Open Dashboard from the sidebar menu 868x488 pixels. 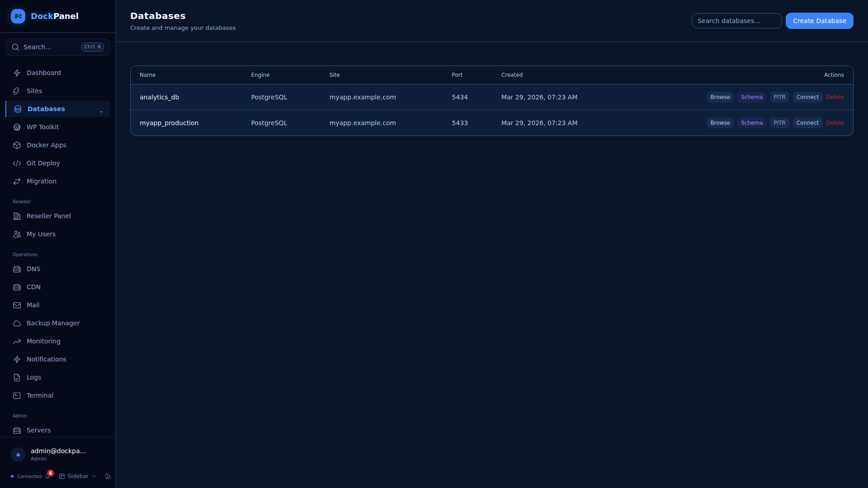pyautogui.click(x=57, y=73)
